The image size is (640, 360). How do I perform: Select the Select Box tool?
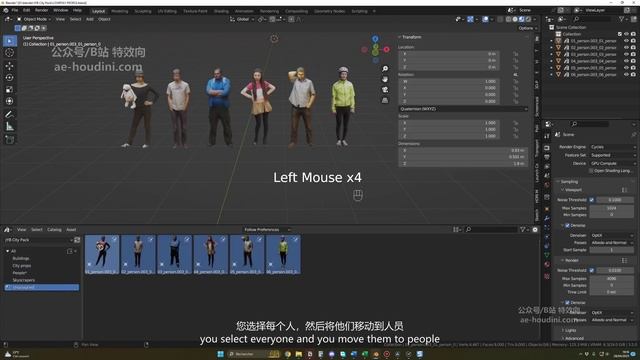click(x=10, y=41)
